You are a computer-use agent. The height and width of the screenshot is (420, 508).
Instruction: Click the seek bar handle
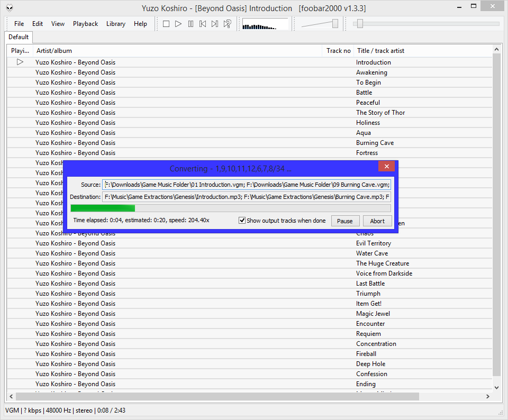pyautogui.click(x=360, y=23)
